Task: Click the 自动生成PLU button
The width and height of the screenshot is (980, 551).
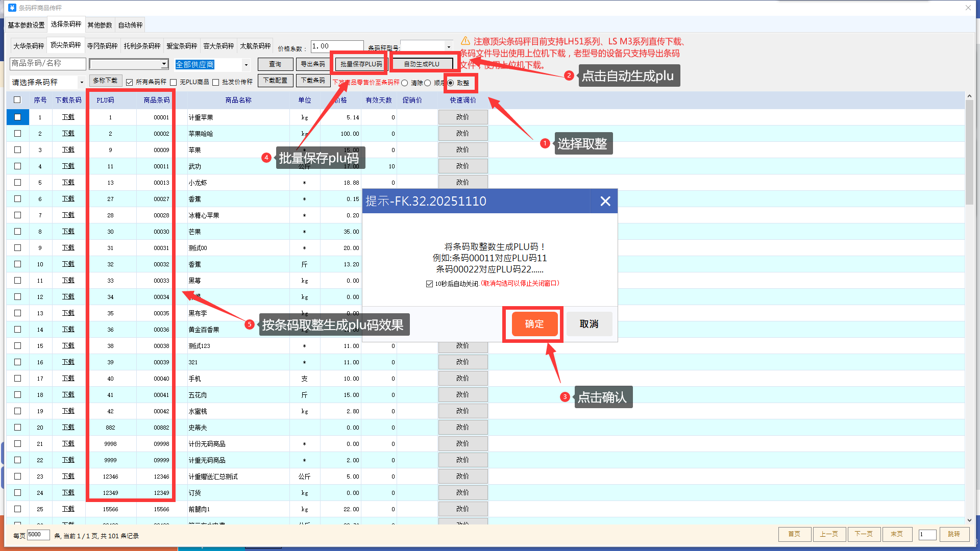Action: [x=422, y=64]
